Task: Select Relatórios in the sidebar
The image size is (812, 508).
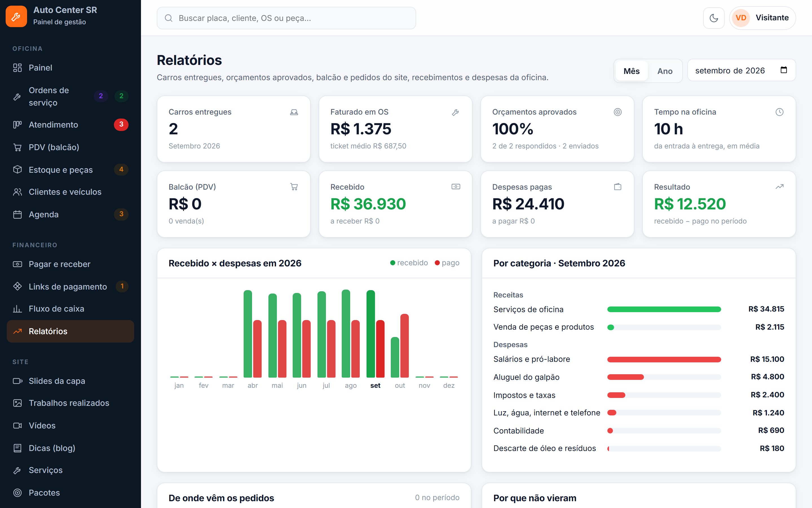Action: coord(70,331)
